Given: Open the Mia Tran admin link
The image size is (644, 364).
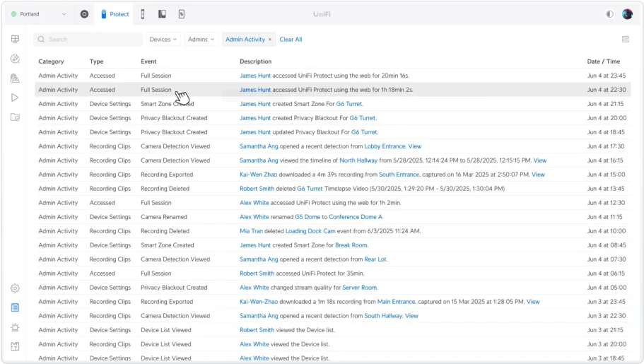Looking at the screenshot, I should (x=252, y=231).
